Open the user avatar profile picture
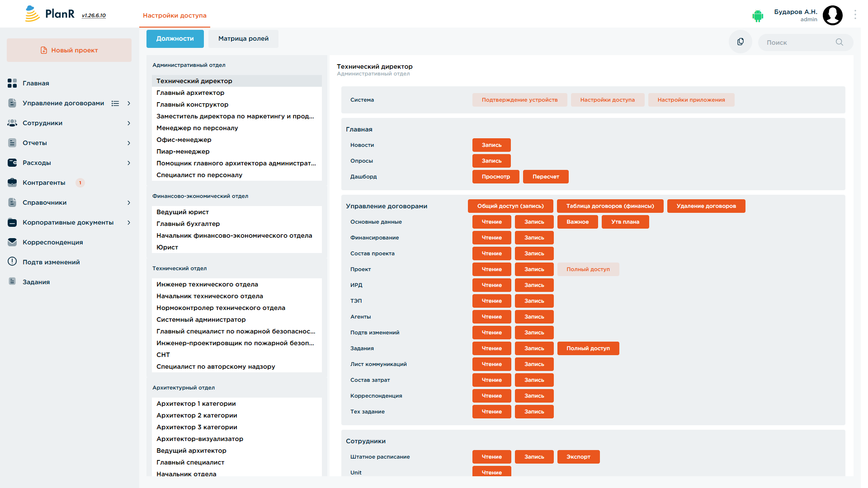Viewport: 868px width, 488px height. [833, 15]
